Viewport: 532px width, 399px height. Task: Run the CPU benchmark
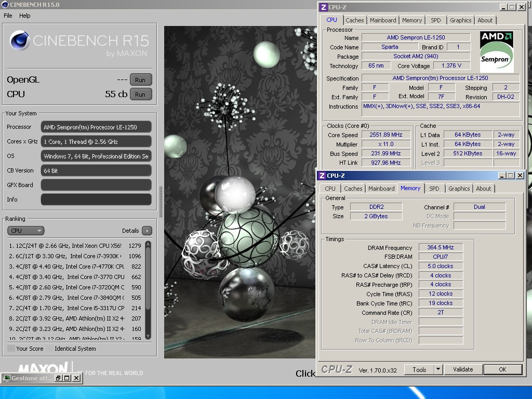point(140,95)
